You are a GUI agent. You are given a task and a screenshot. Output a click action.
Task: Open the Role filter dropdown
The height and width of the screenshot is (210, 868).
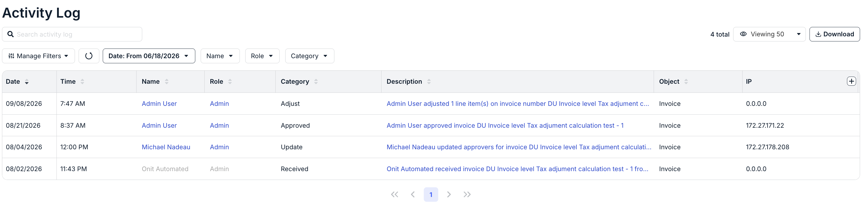tap(262, 56)
